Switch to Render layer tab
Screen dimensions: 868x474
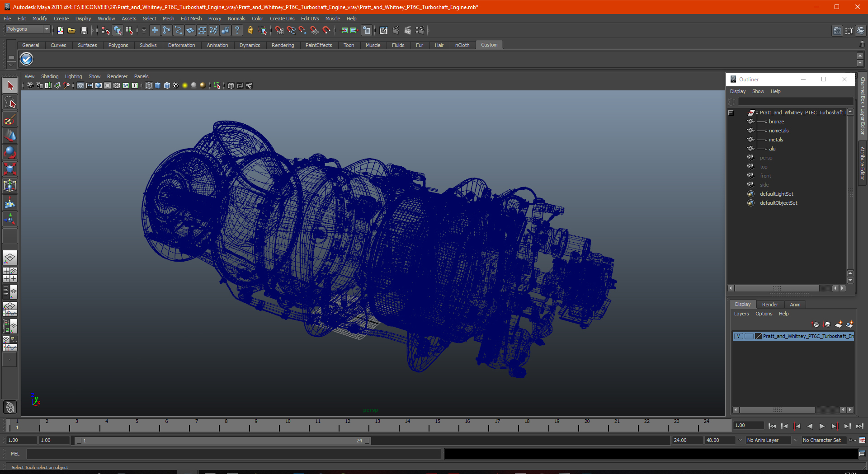(x=770, y=305)
